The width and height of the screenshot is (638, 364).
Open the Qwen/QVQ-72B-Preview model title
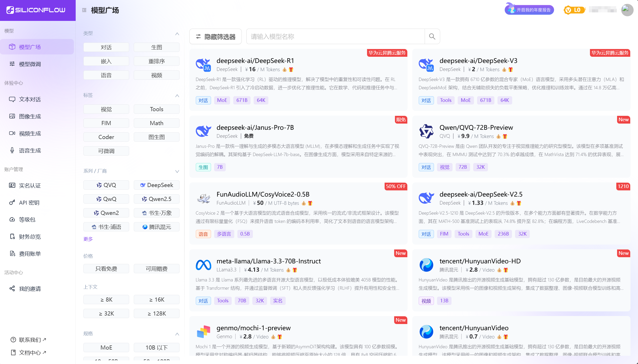point(476,127)
